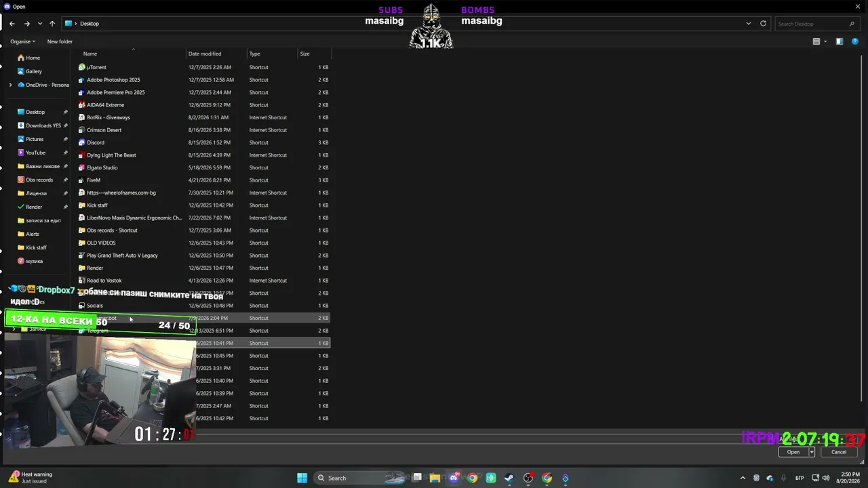Open the YouTube folder in sidebar

click(x=35, y=152)
